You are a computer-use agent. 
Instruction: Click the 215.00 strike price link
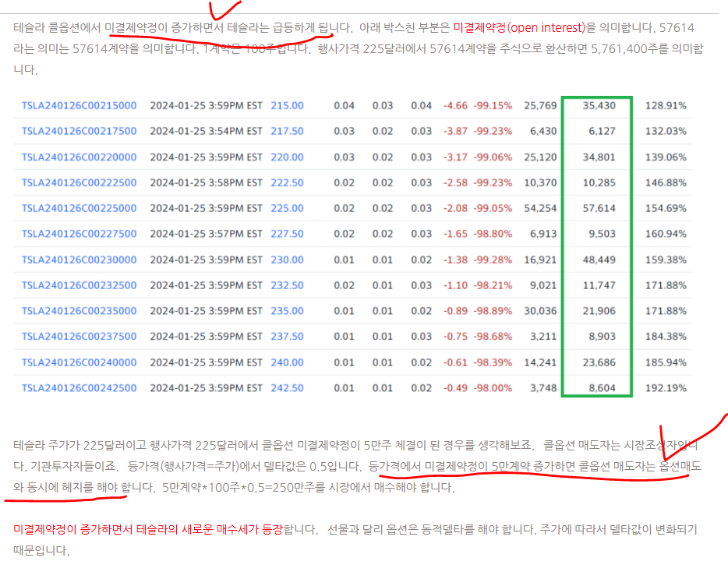click(288, 106)
